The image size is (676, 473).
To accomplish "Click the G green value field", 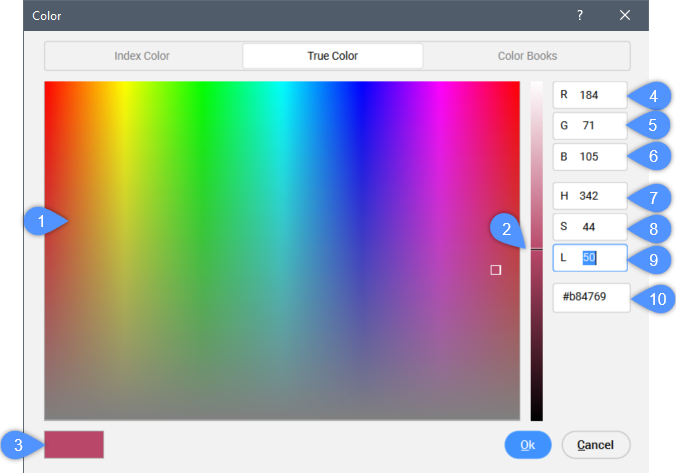I will pos(590,126).
